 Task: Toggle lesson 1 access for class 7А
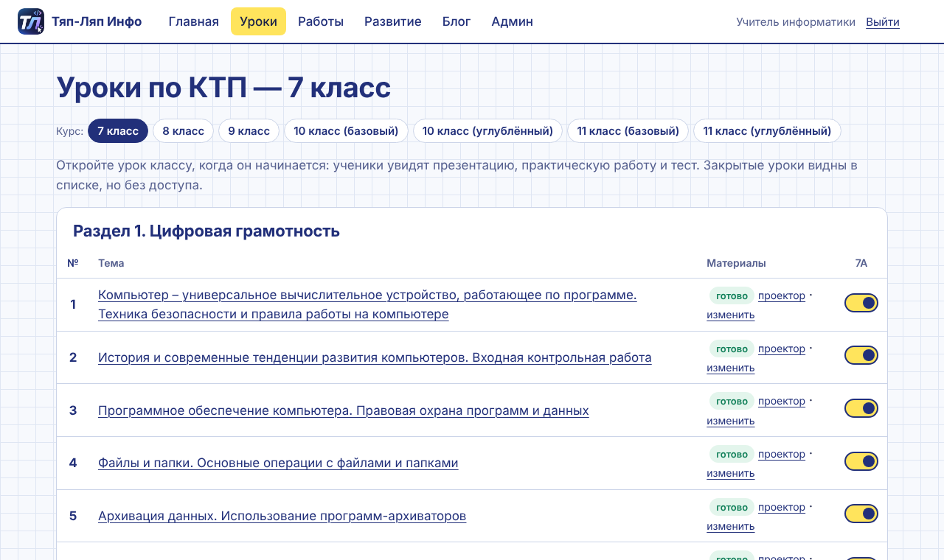(x=861, y=303)
